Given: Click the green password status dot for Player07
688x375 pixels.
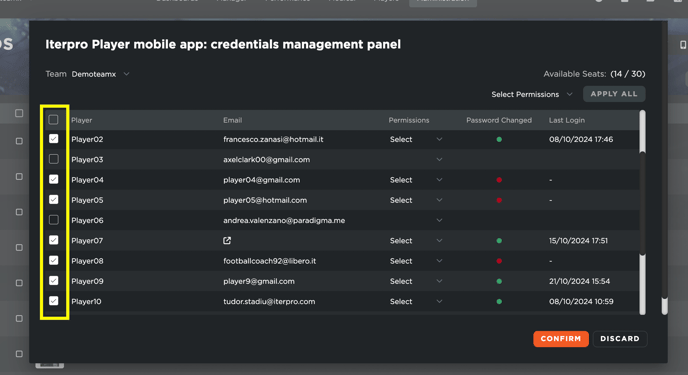Looking at the screenshot, I should click(x=499, y=241).
